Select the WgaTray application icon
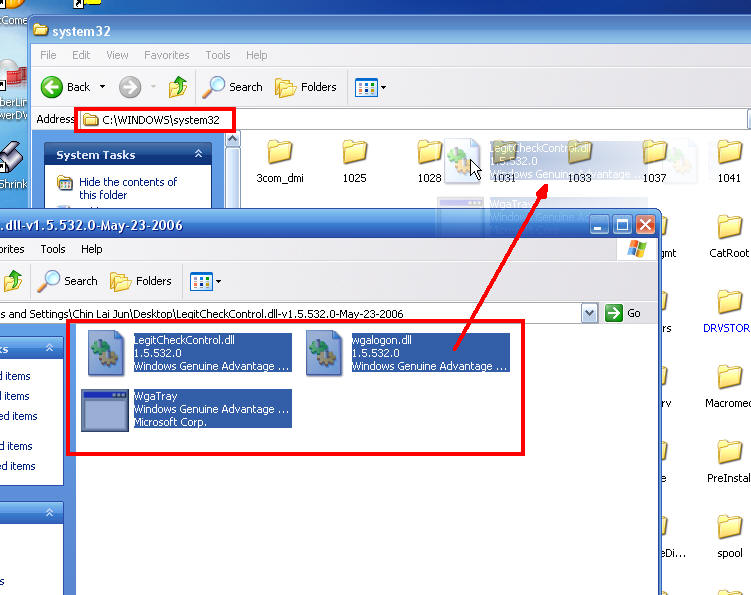Image resolution: width=751 pixels, height=595 pixels. click(105, 410)
